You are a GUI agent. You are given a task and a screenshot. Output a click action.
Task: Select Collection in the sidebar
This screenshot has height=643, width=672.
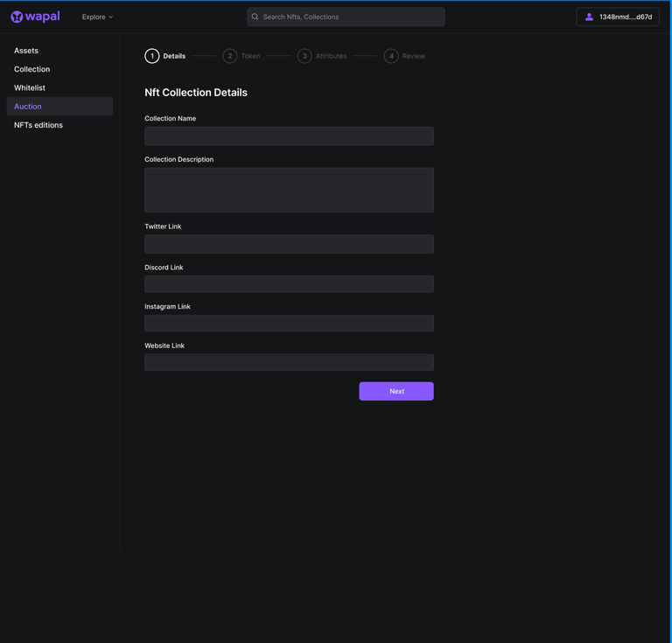pyautogui.click(x=31, y=69)
